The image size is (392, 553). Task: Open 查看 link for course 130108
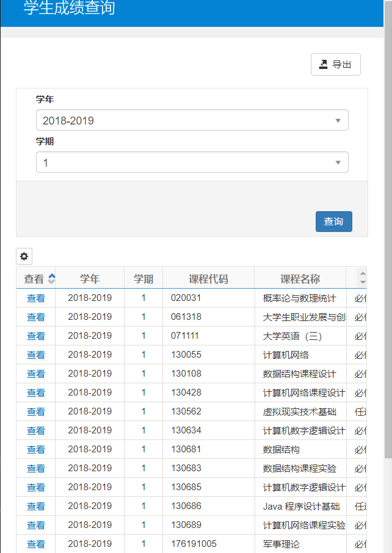pyautogui.click(x=36, y=374)
